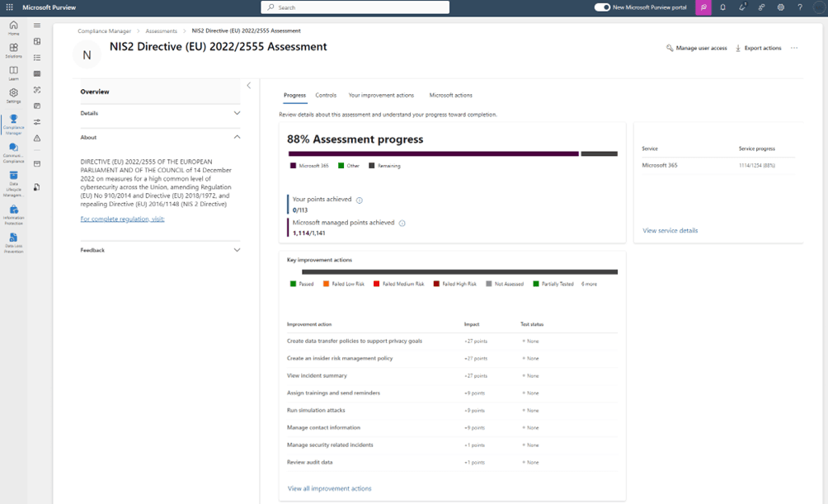This screenshot has width=828, height=504.
Task: Click the archive box icon in secondary nav
Action: pyautogui.click(x=37, y=164)
